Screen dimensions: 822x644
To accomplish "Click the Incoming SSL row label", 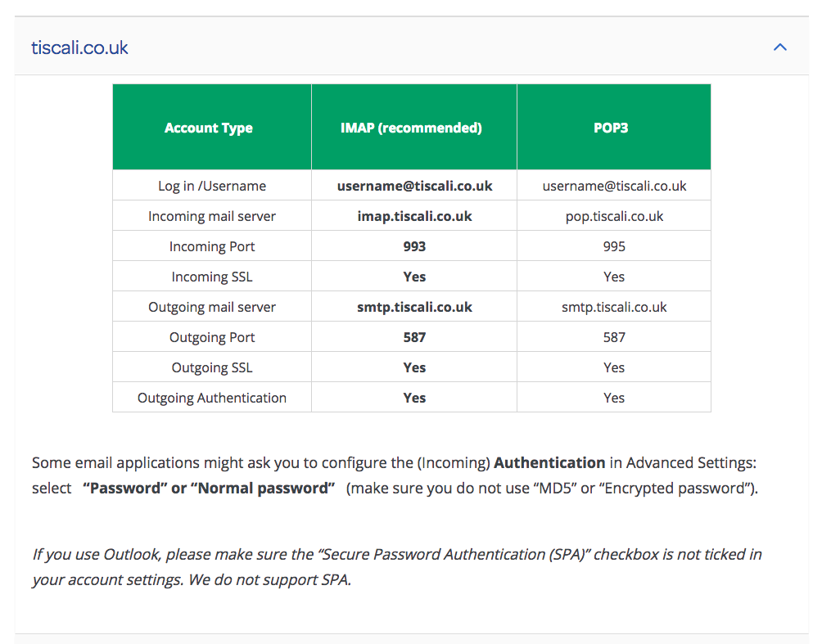I will coord(212,277).
